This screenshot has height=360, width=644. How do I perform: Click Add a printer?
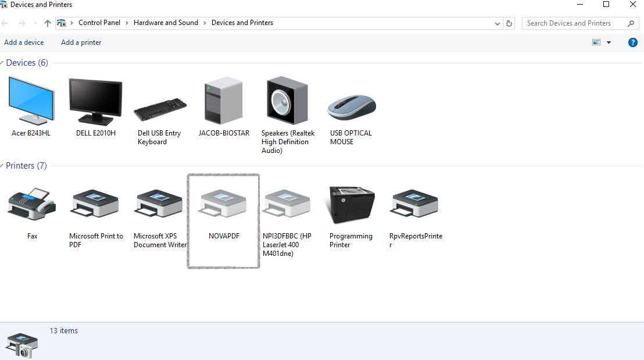point(81,42)
